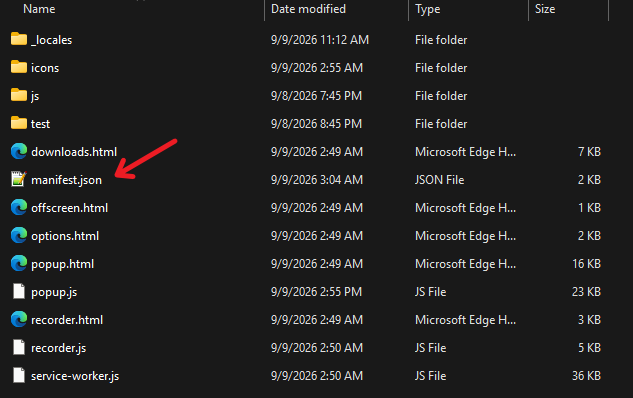Select the recorder.js file name
This screenshot has height=398, width=633.
59,348
